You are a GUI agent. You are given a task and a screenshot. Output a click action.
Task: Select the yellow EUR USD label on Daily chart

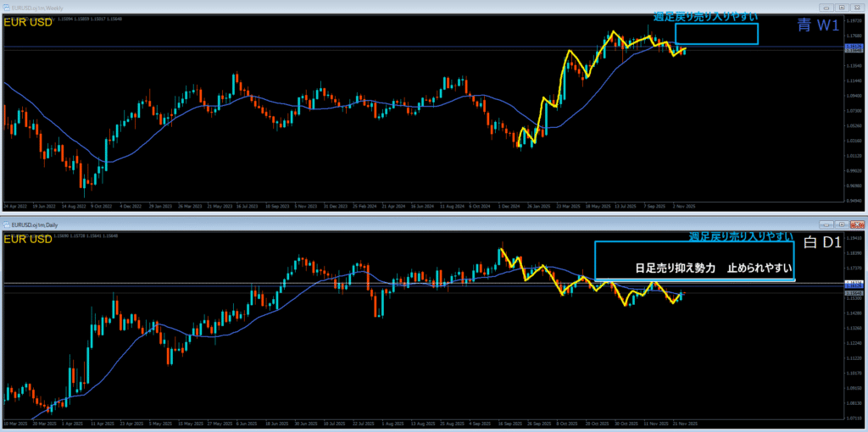tap(29, 241)
